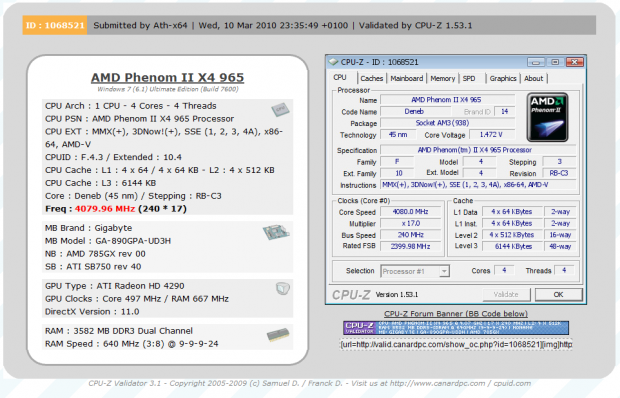The height and width of the screenshot is (398, 620).
Task: Click the RAM module icon beside RAM size
Action: coord(278,335)
